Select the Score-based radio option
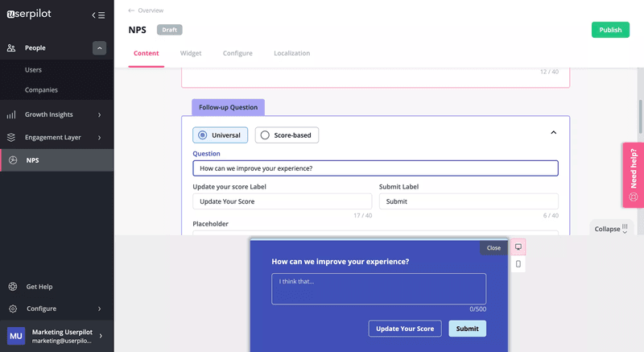 [287, 135]
